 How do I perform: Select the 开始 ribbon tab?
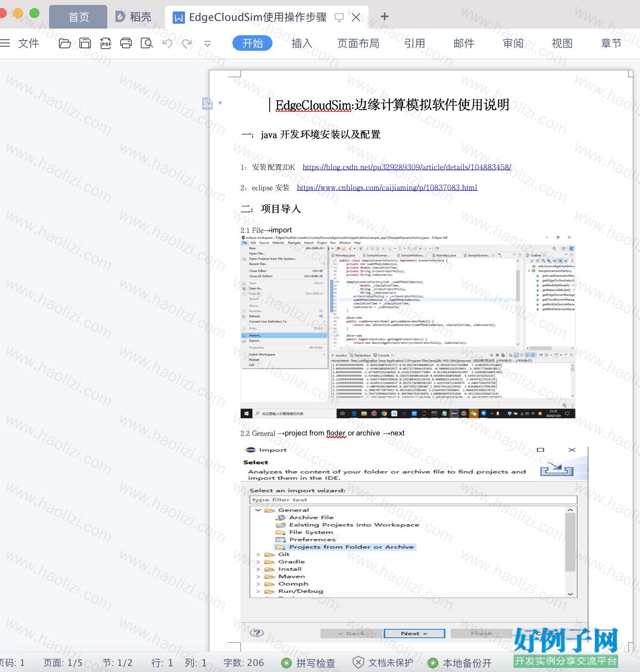(252, 43)
